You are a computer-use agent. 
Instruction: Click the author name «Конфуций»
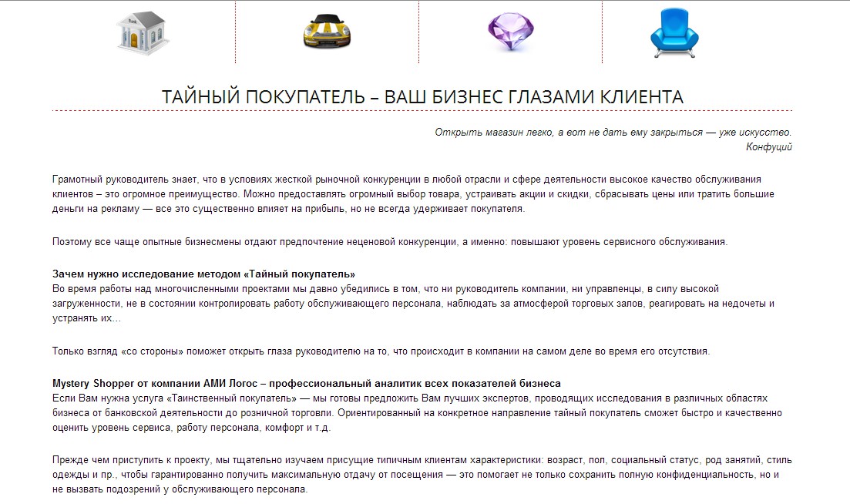(x=768, y=147)
